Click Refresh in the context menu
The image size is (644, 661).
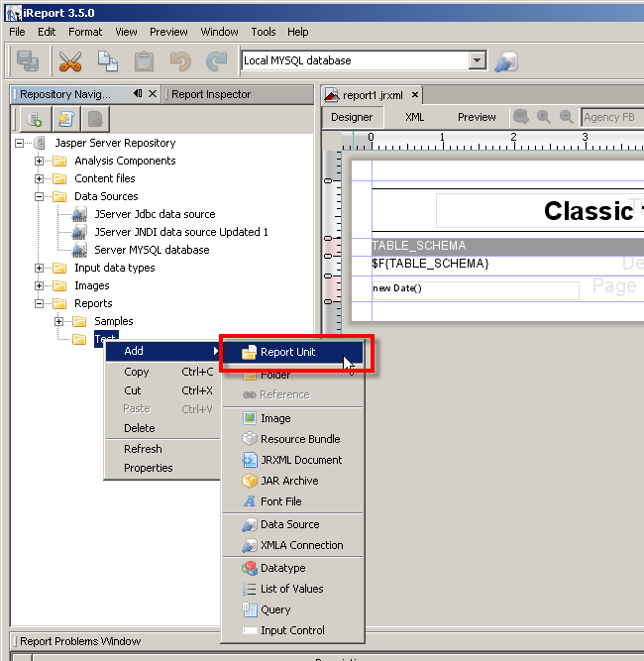tap(163, 449)
